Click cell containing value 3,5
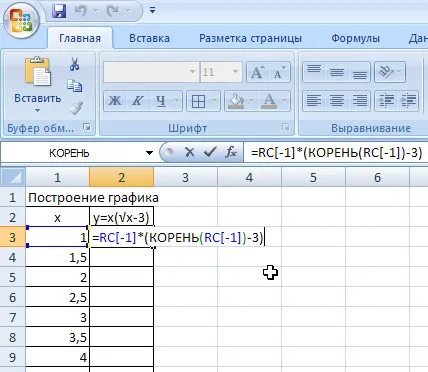 click(58, 337)
